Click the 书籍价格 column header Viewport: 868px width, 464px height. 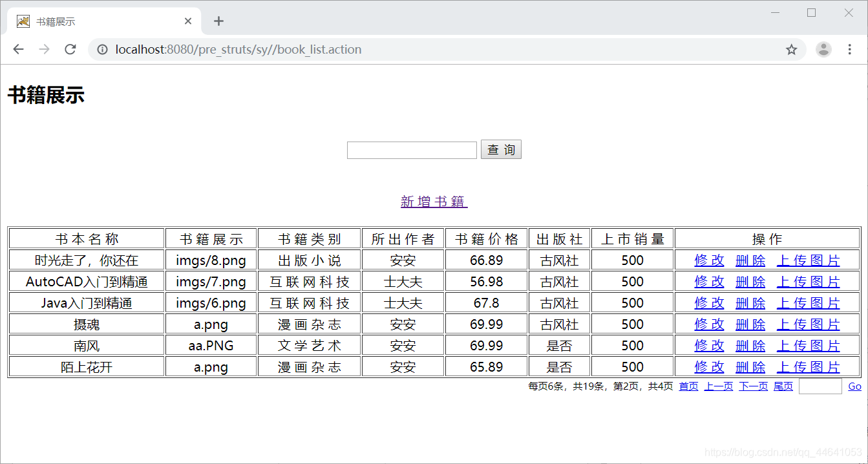(487, 239)
